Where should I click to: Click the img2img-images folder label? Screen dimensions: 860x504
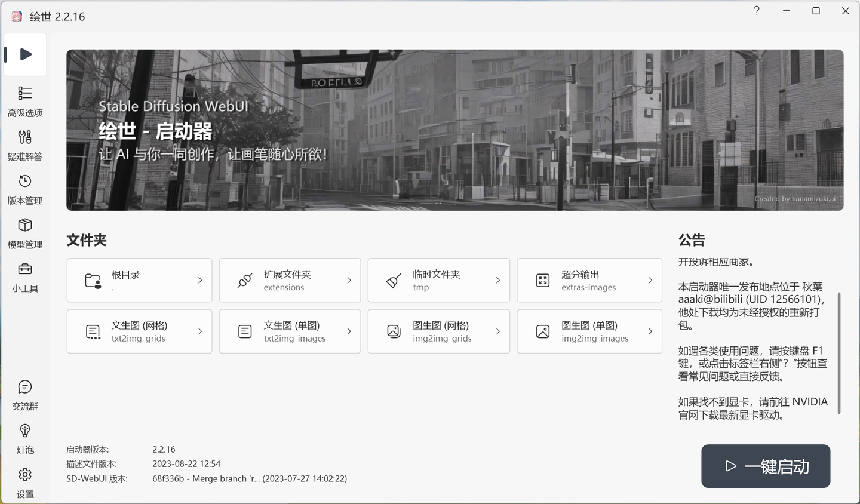pos(595,339)
